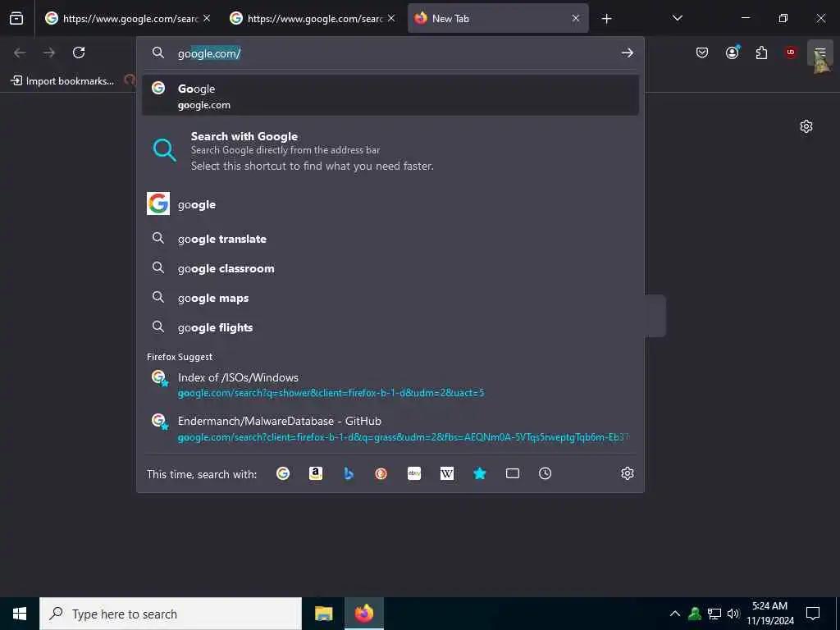Select the Google google.com suggestion
The image size is (840, 630).
390,95
